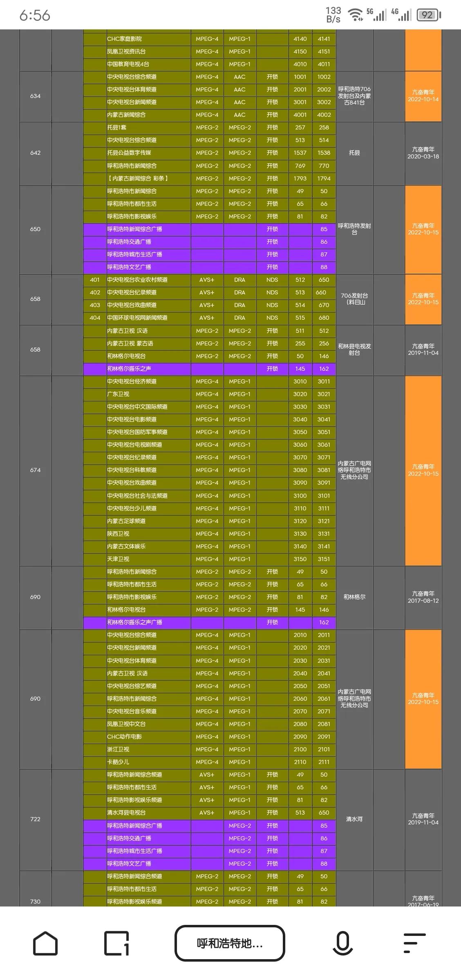
Task: Click 清水河县电视台 channel name
Action: (126, 813)
